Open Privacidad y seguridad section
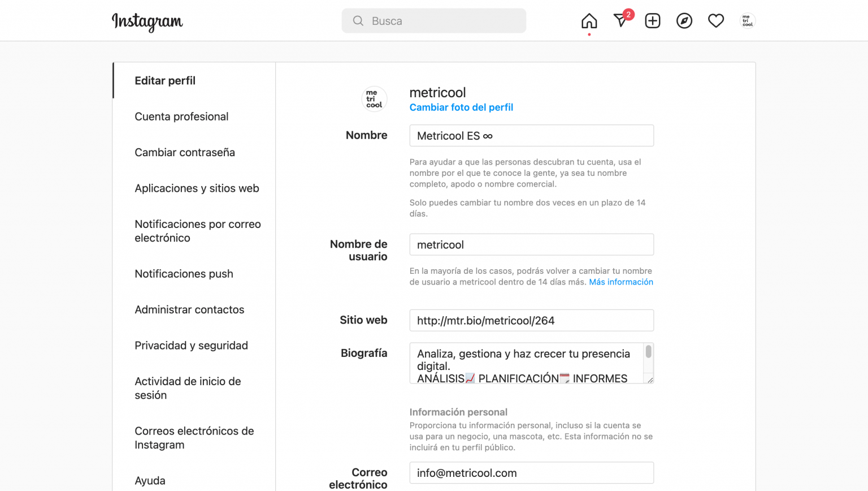Viewport: 868px width, 491px height. click(191, 345)
